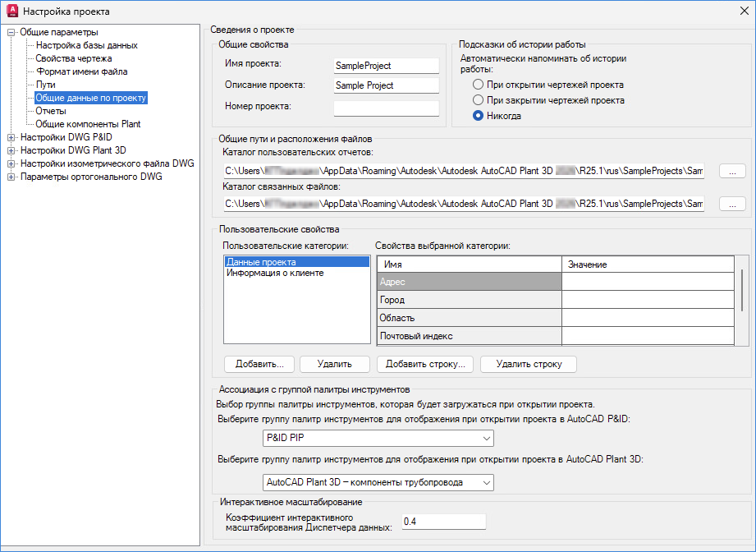Click the Имя проекта input field
This screenshot has height=552, width=756.
tap(386, 66)
